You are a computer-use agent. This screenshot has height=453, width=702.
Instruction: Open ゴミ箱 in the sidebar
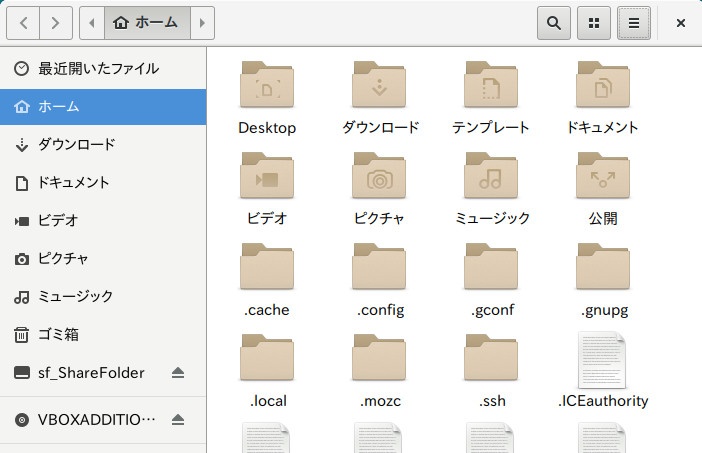point(103,335)
